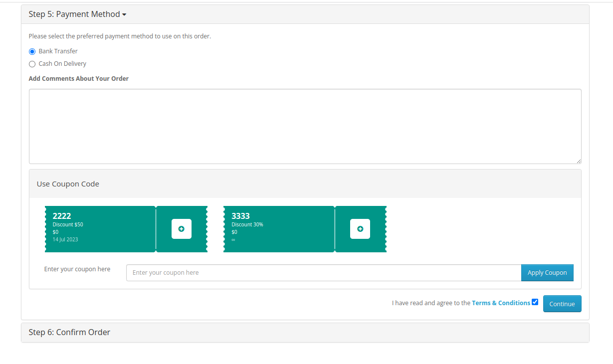Click Continue to proceed with order
The height and width of the screenshot is (364, 613).
(x=562, y=304)
